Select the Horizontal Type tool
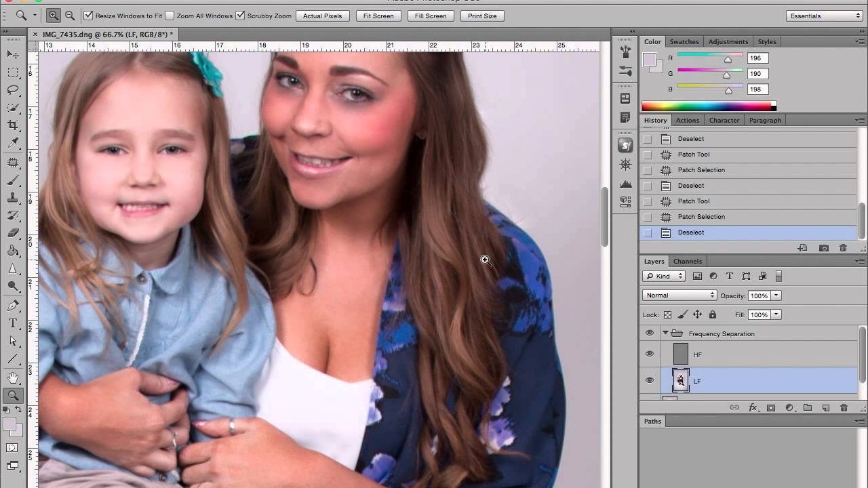Screen dimensions: 868x488 tap(13, 323)
